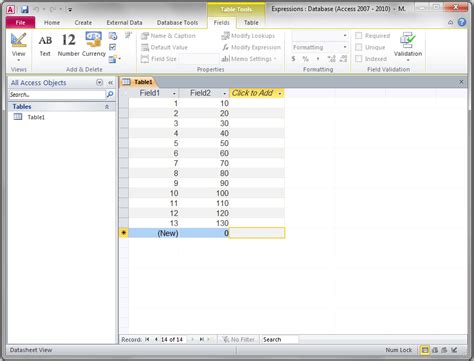Switch to the Database Tools tab

point(177,23)
